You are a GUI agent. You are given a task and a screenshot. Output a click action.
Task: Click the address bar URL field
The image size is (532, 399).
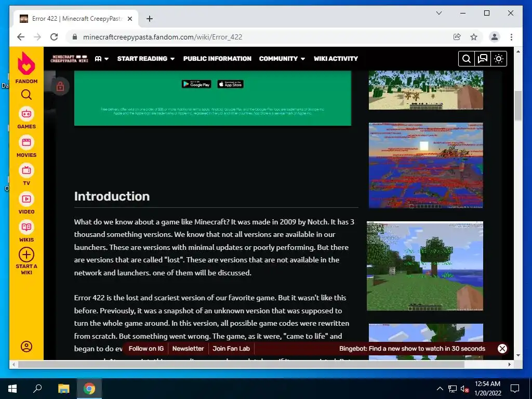261,37
